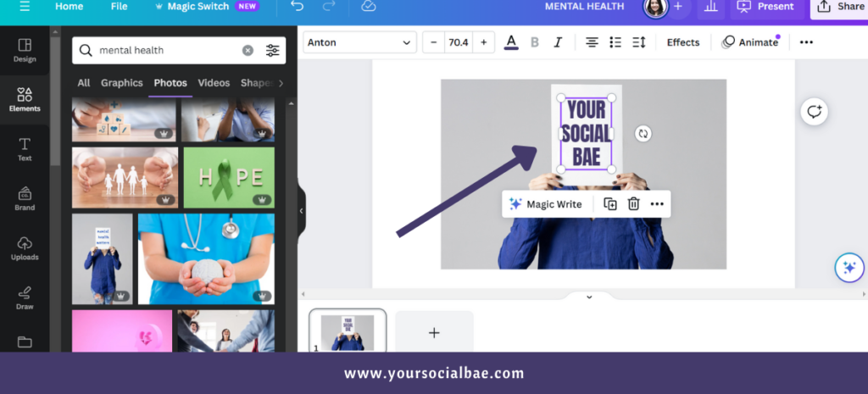
Task: Select the Photos tab
Action: (170, 83)
